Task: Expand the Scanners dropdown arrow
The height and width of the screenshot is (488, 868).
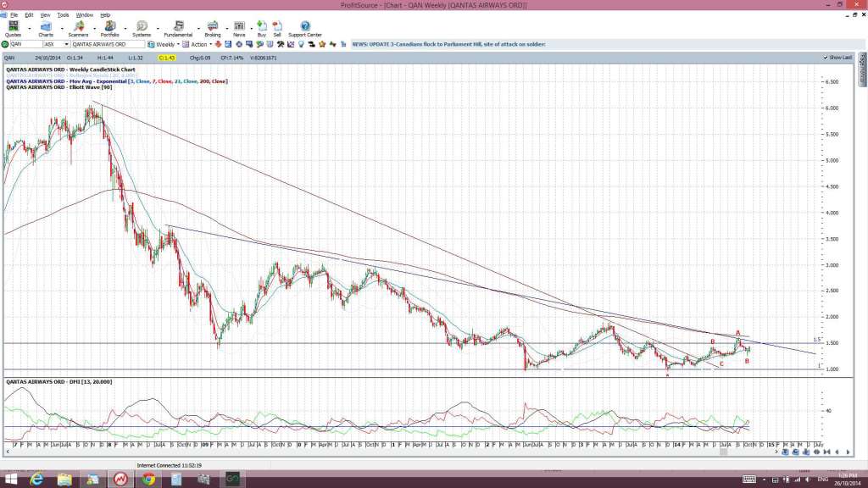Action: tap(94, 28)
